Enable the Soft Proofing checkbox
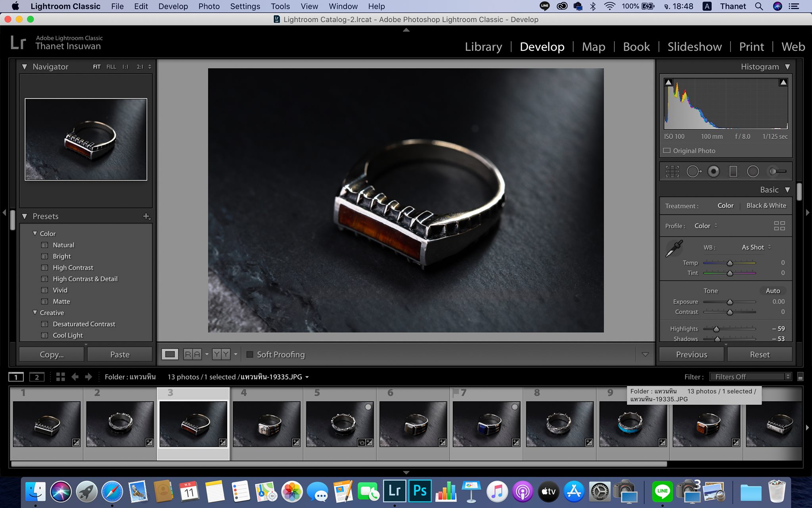This screenshot has width=812, height=508. [250, 354]
